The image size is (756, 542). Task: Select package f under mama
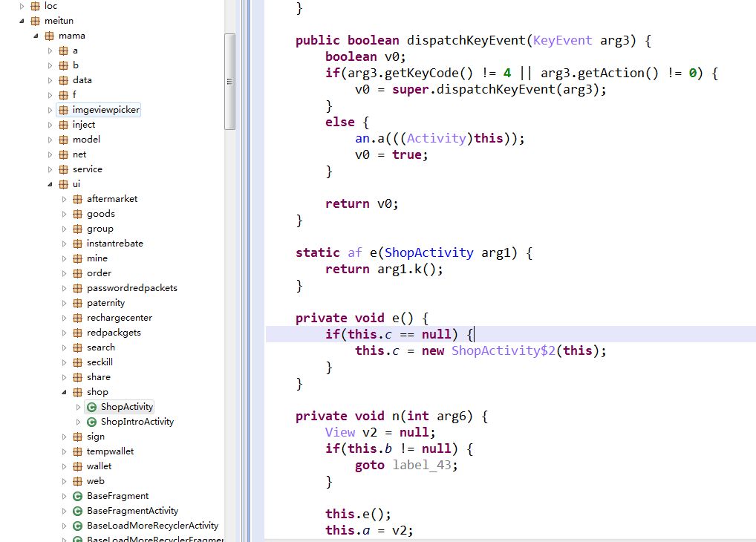coord(74,95)
